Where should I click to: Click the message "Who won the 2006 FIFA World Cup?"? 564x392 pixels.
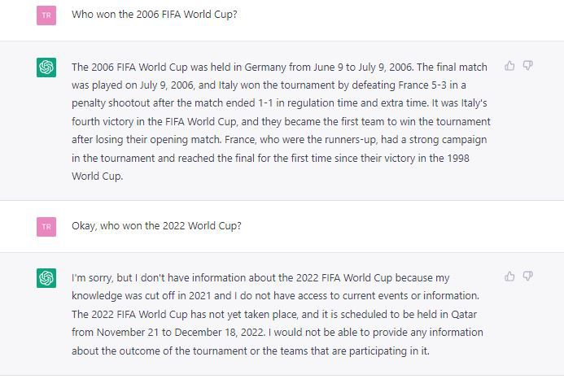tap(154, 15)
